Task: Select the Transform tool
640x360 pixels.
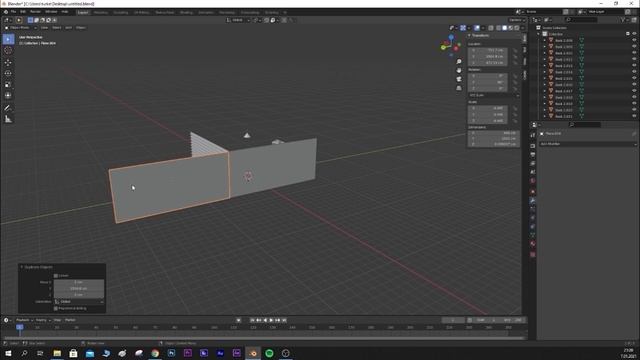Action: coord(8,96)
